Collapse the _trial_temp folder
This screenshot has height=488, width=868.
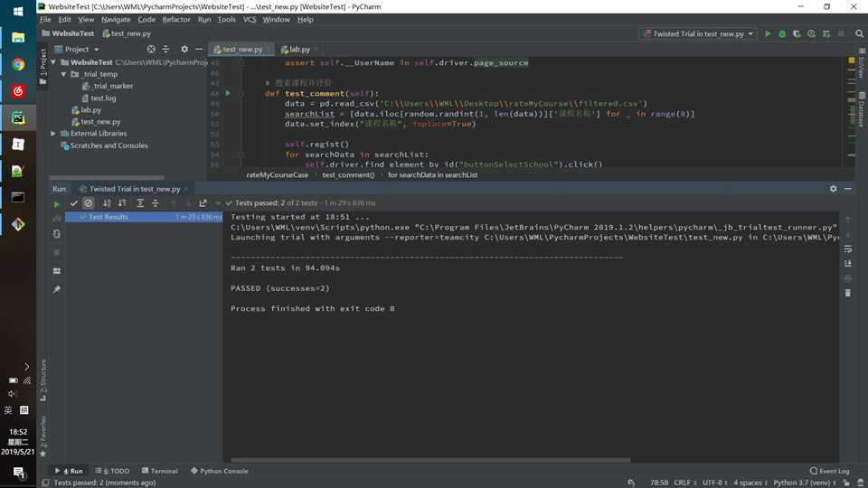coord(63,74)
